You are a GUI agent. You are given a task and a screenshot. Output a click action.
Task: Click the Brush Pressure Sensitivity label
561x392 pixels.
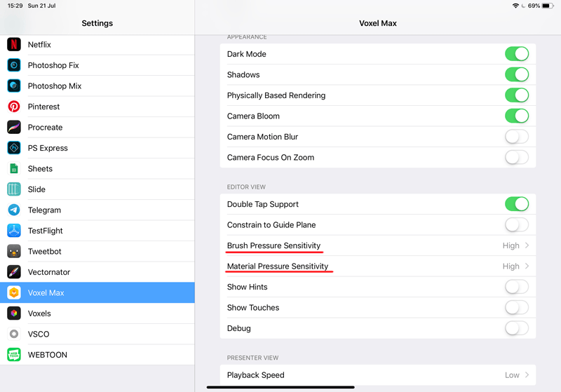273,245
